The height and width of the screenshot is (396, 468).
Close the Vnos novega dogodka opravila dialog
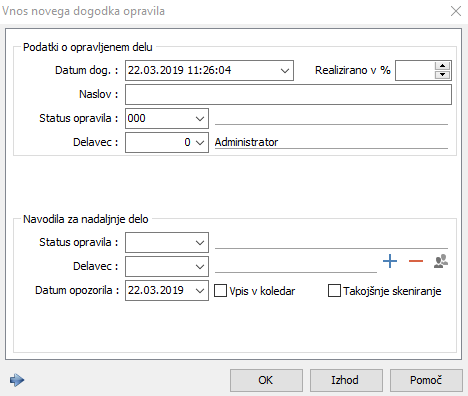[x=456, y=11]
